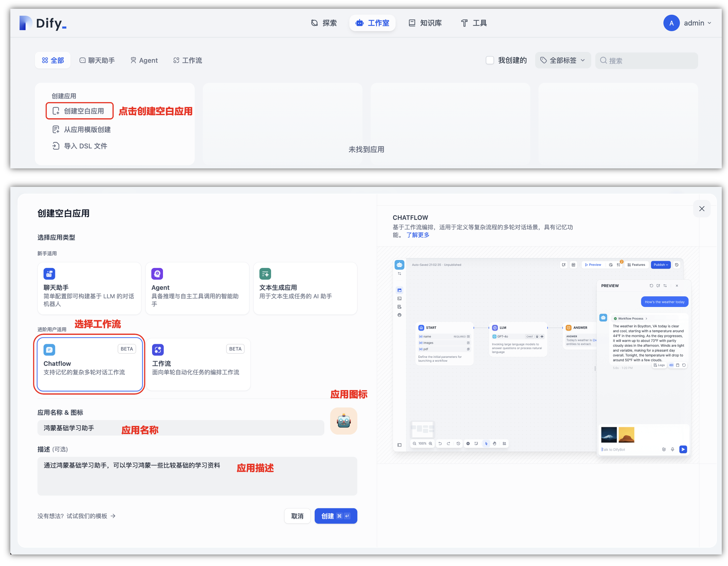The height and width of the screenshot is (566, 728).
Task: Edit the 描述 description text area
Action: pyautogui.click(x=197, y=476)
